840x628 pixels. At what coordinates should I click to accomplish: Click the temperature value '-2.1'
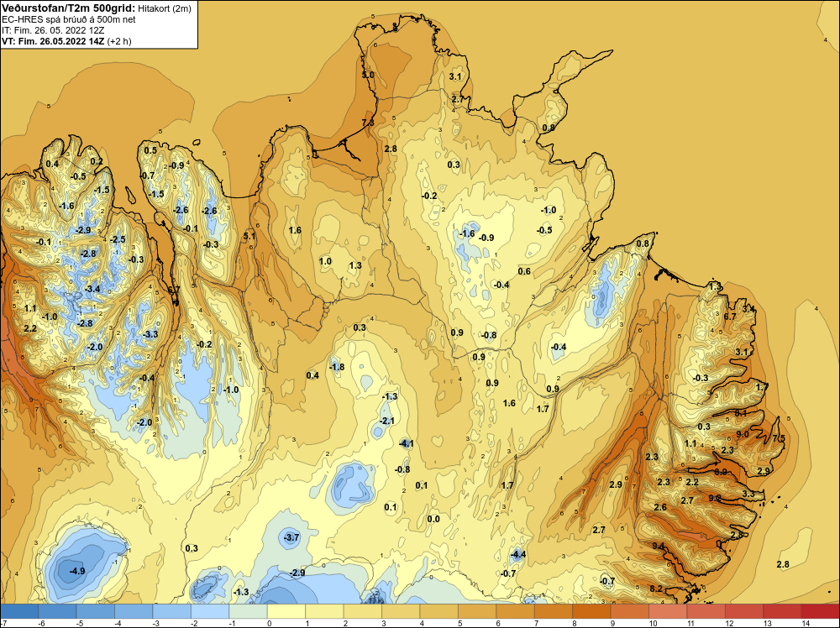pos(386,421)
